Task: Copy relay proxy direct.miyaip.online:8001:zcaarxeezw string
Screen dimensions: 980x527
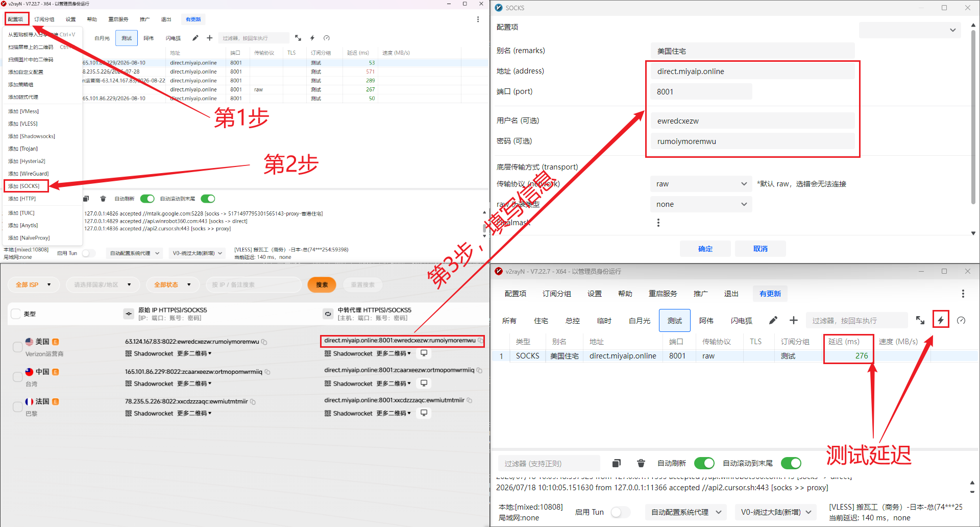Action: (x=479, y=370)
